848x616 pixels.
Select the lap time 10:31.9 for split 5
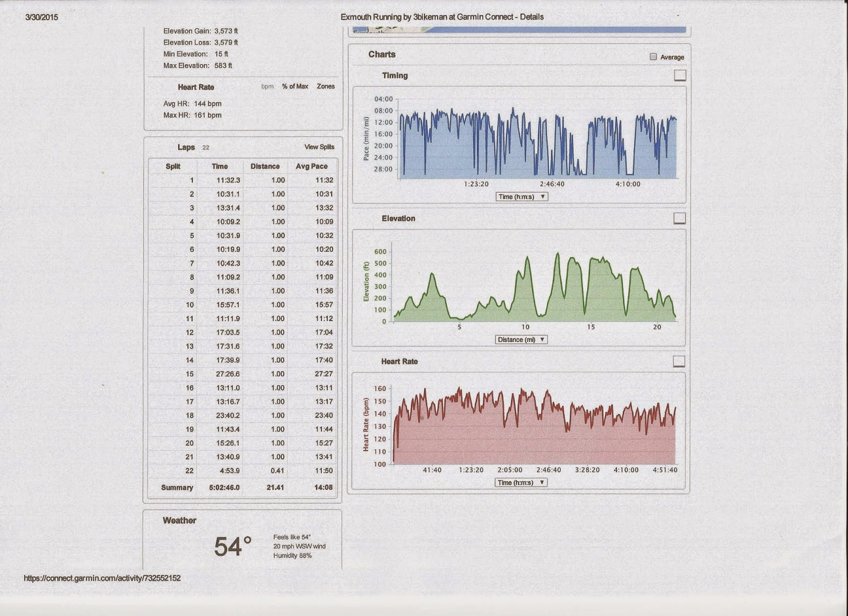point(228,235)
